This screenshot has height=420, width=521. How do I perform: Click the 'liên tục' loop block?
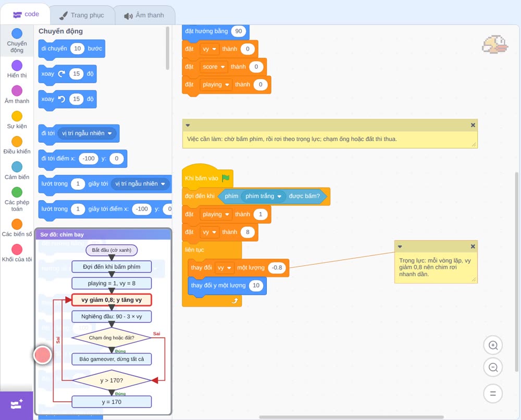[x=195, y=250]
